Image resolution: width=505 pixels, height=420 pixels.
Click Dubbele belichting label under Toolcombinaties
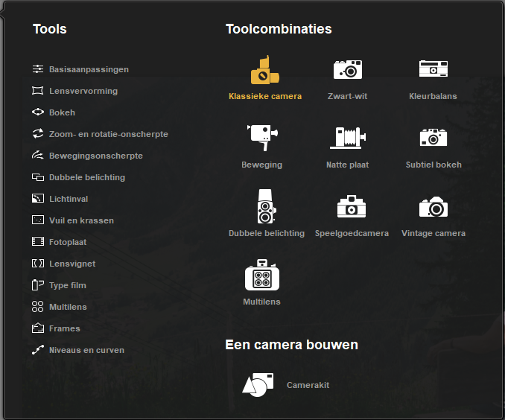tap(267, 233)
